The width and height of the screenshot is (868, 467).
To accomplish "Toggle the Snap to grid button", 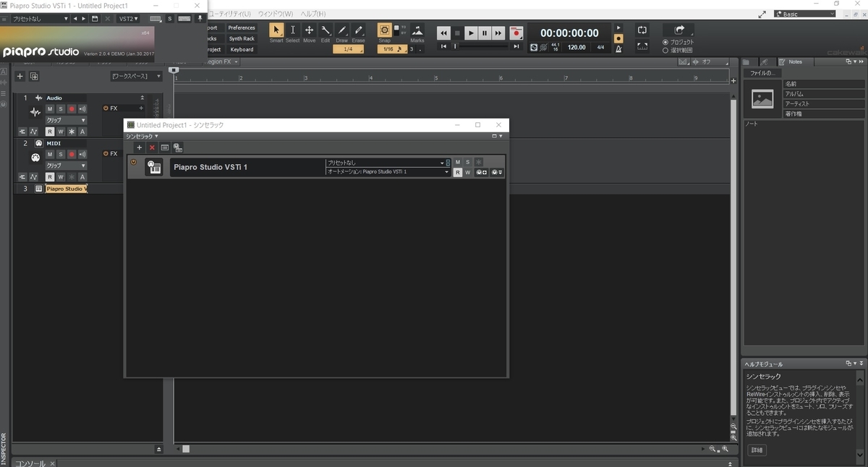I will 384,30.
